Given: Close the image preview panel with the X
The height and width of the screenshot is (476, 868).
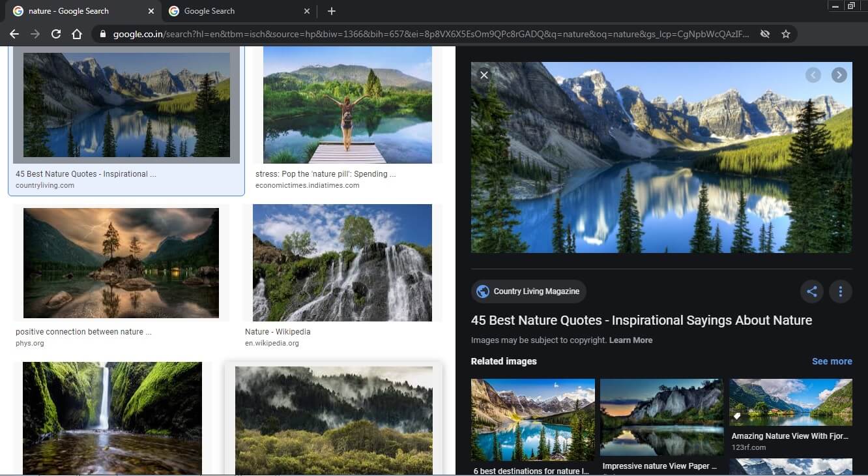Looking at the screenshot, I should pos(484,75).
